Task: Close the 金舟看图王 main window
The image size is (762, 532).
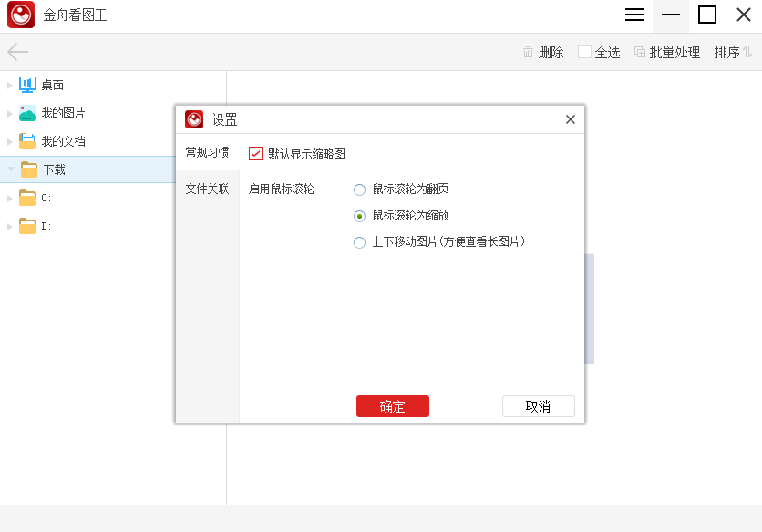Action: coord(744,15)
